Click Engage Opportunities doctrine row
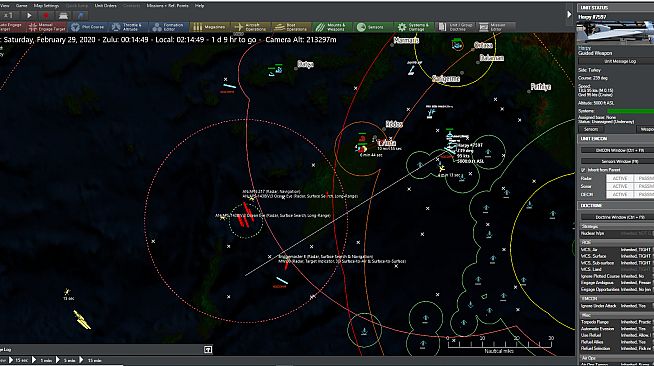654x366 pixels. point(616,289)
